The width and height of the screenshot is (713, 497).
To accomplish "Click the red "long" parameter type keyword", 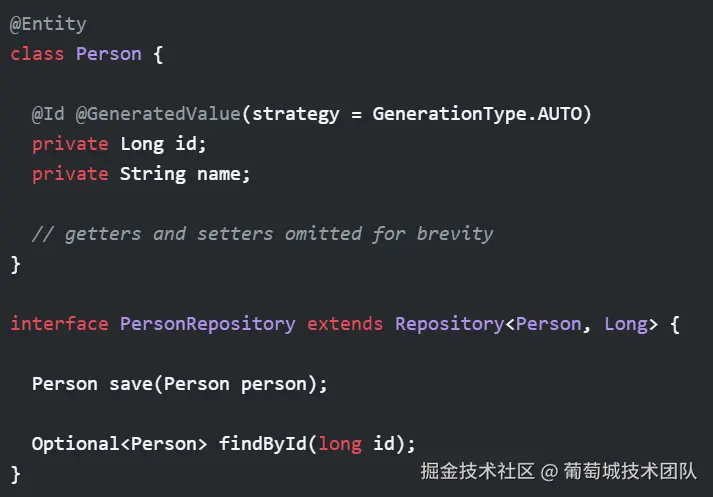I will 339,444.
